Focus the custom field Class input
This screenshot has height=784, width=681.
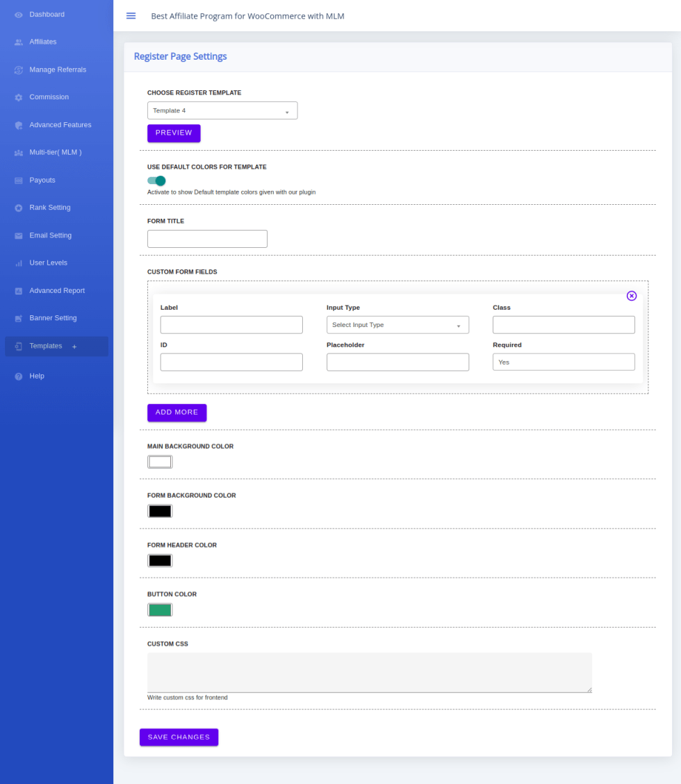click(564, 325)
